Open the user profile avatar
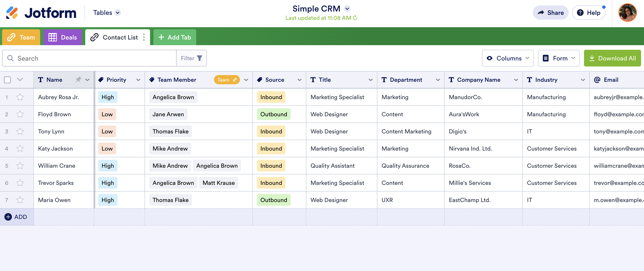The height and width of the screenshot is (271, 644). (627, 13)
